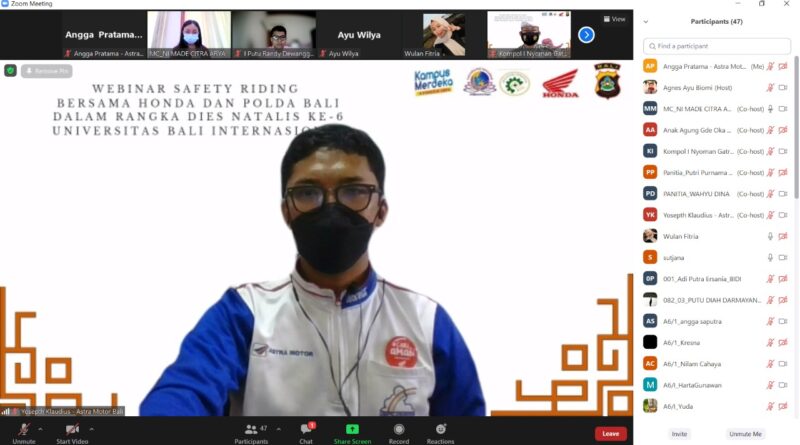The image size is (800, 445).
Task: Expand participants options arrow in toolbar
Action: [279, 429]
